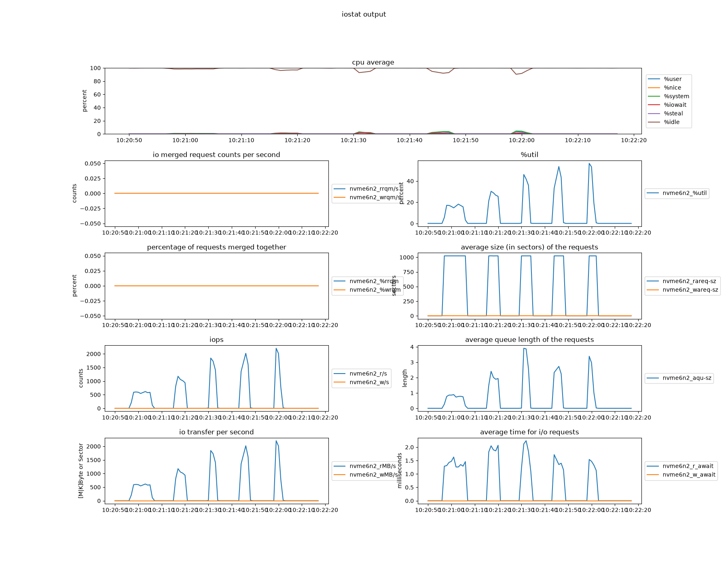Select nvme6n2_rMB/s legend entry
This screenshot has height=566, width=728.
(x=365, y=467)
